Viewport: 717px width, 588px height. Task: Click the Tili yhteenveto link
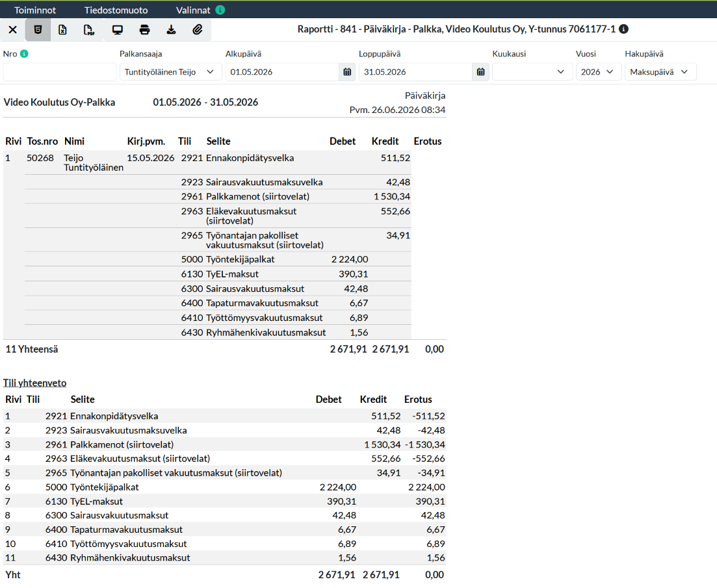click(x=34, y=383)
